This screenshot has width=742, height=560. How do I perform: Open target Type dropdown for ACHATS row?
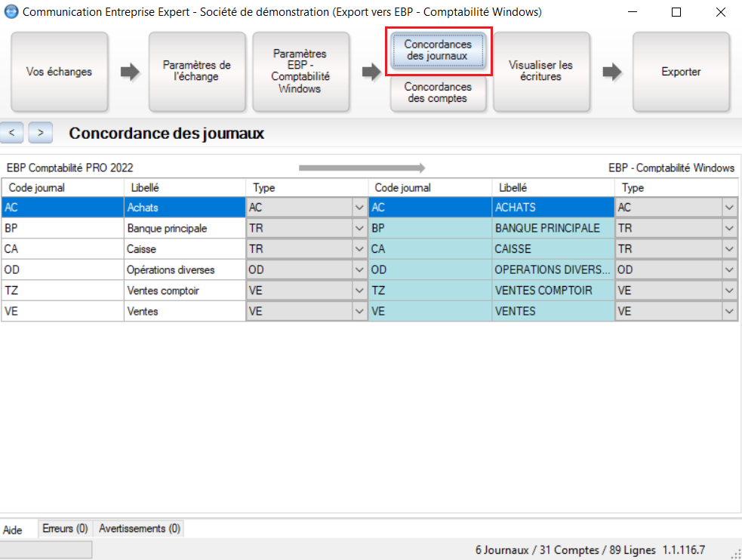pos(729,208)
